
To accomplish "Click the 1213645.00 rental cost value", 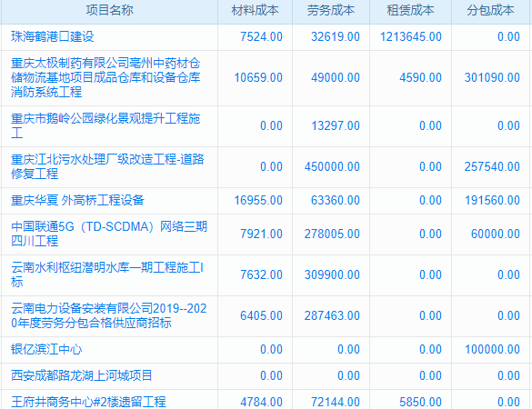I will (x=410, y=36).
